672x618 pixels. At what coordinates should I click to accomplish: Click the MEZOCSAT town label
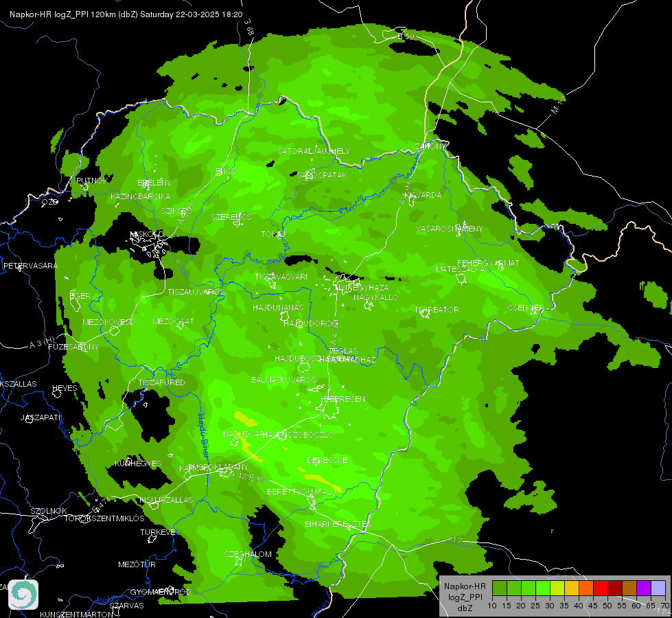(x=173, y=321)
